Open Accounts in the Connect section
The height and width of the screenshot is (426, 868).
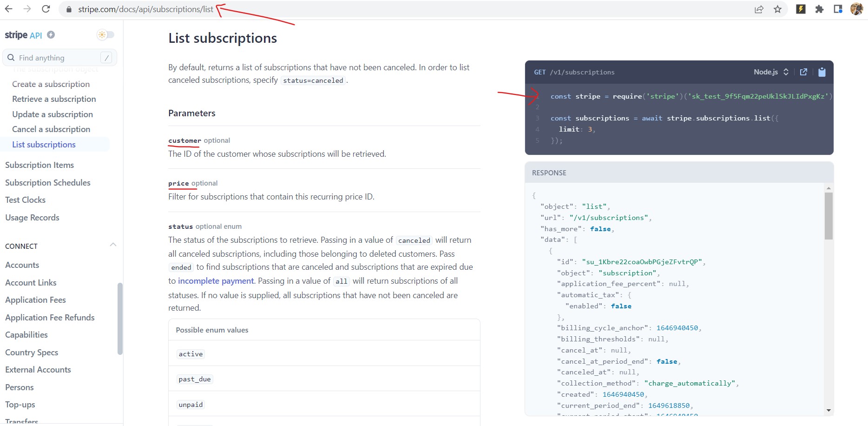click(x=22, y=265)
